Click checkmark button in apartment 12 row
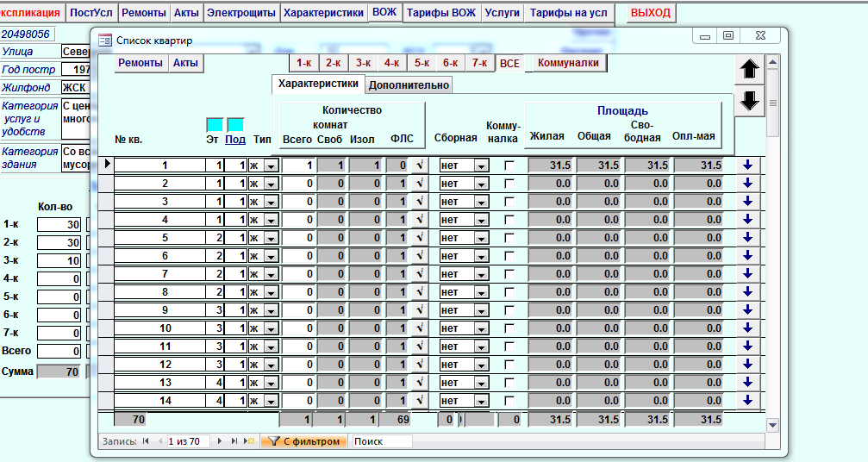The height and width of the screenshot is (462, 868). click(x=419, y=364)
